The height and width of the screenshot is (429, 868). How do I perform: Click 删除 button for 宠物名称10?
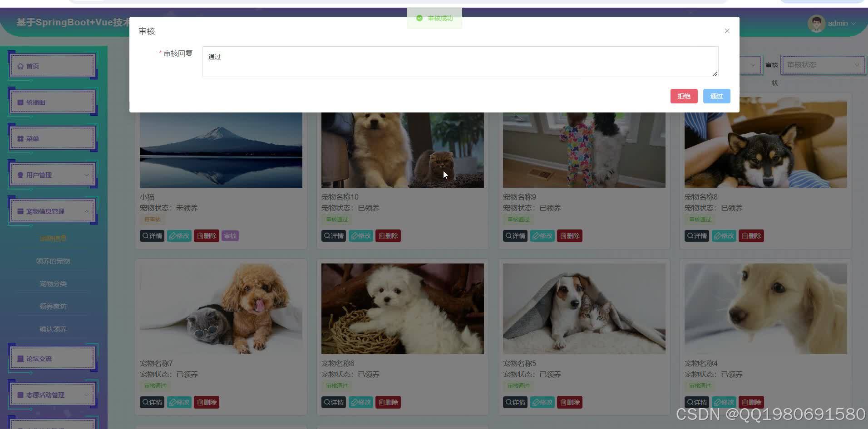388,236
